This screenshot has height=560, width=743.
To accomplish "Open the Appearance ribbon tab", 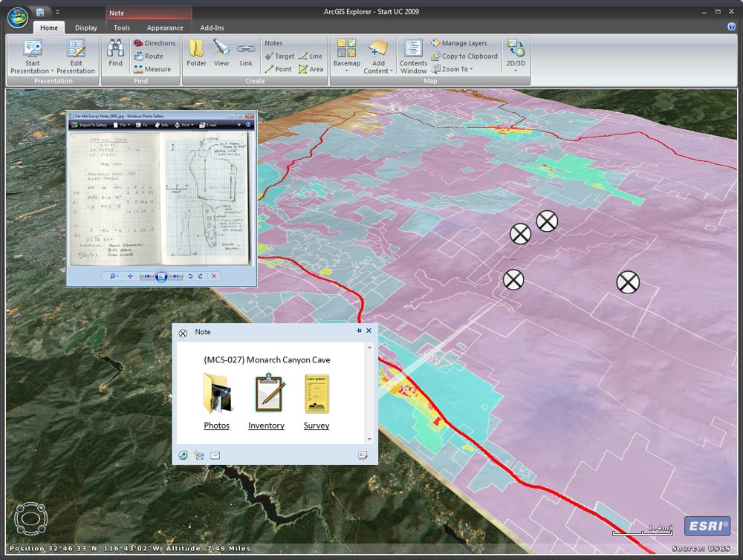I will tap(165, 28).
